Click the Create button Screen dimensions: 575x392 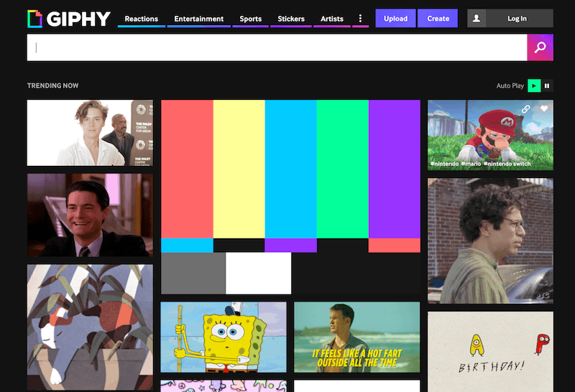click(438, 19)
